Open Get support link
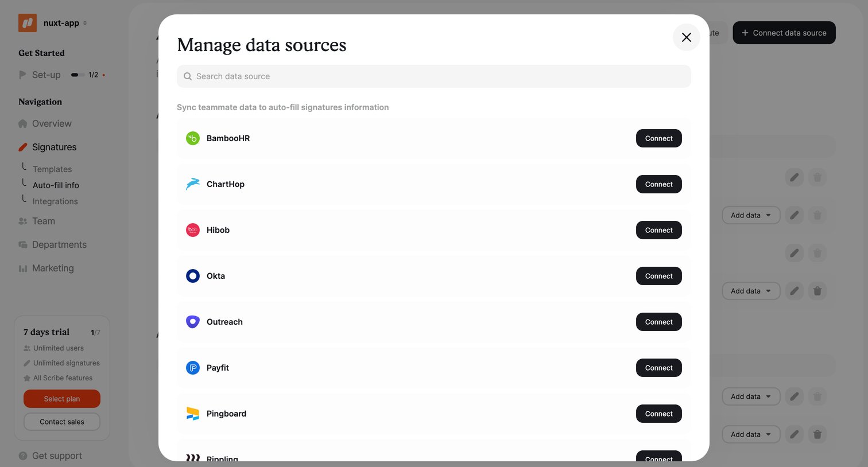 pyautogui.click(x=57, y=456)
